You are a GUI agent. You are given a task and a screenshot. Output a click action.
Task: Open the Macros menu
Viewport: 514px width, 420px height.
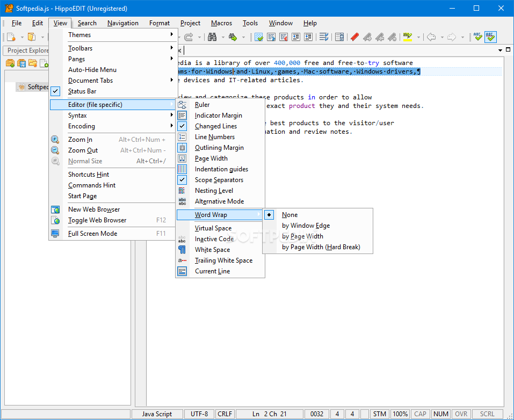[221, 23]
